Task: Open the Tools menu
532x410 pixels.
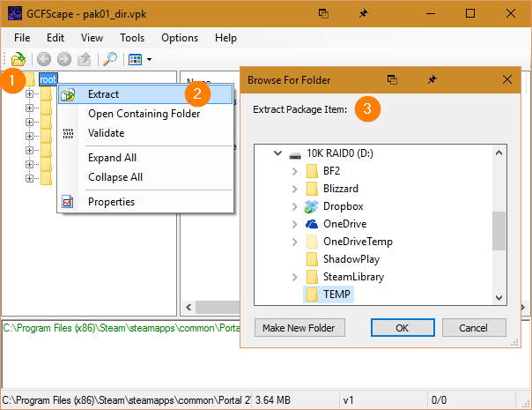Action: click(x=132, y=38)
